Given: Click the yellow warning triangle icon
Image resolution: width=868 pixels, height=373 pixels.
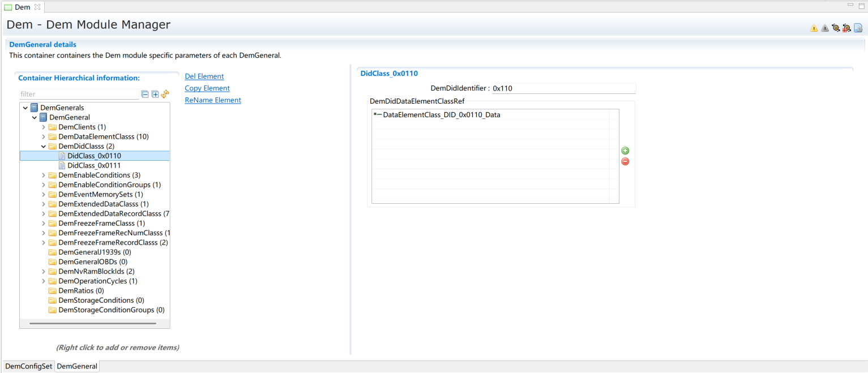Looking at the screenshot, I should pyautogui.click(x=814, y=28).
